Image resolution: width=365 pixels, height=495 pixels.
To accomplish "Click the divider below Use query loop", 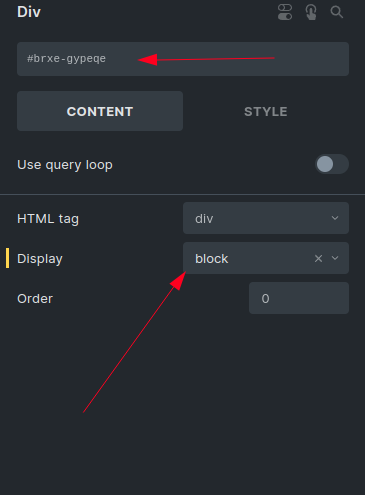I will tap(182, 194).
